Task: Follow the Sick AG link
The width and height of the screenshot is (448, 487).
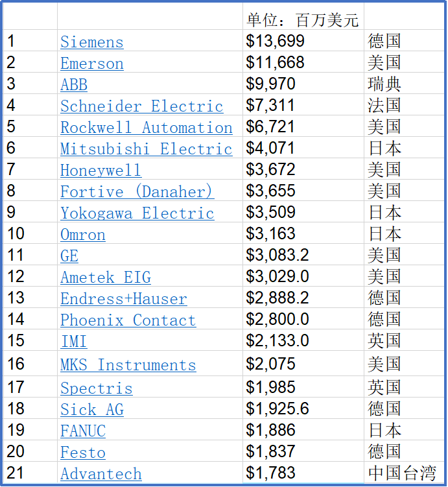Action: pos(91,410)
